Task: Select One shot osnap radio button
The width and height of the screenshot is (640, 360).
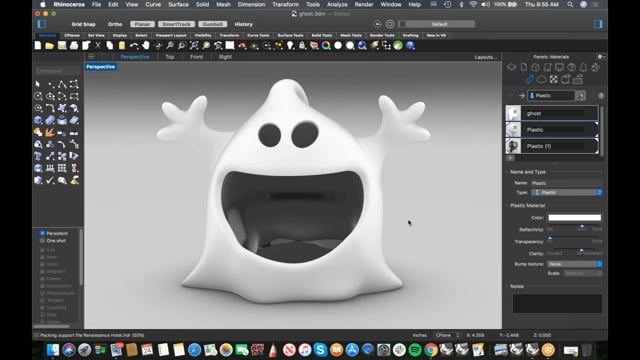Action: point(42,241)
